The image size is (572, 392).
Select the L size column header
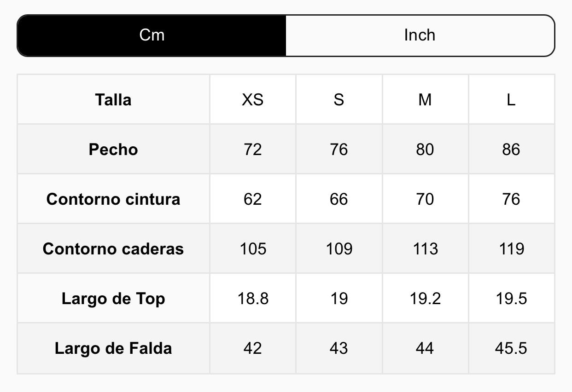point(511,99)
